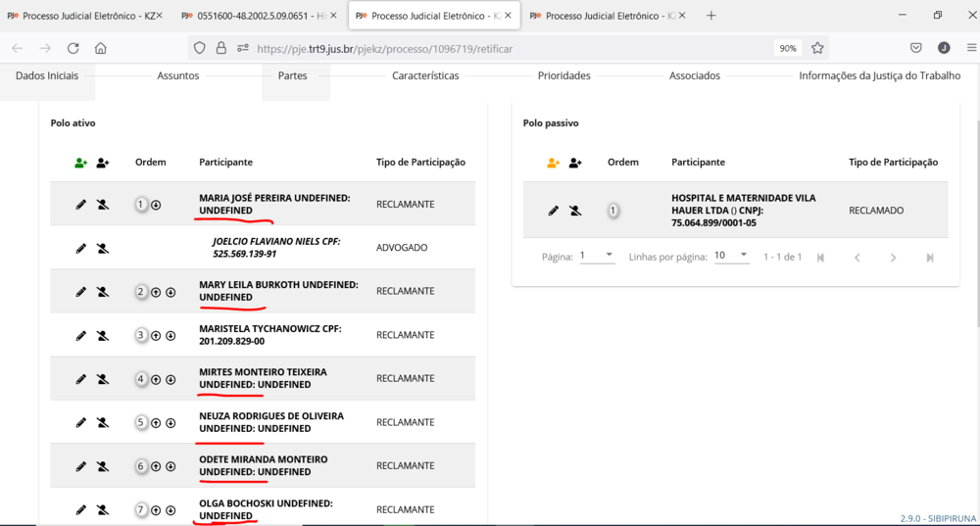Go to browser home page

pos(101,48)
